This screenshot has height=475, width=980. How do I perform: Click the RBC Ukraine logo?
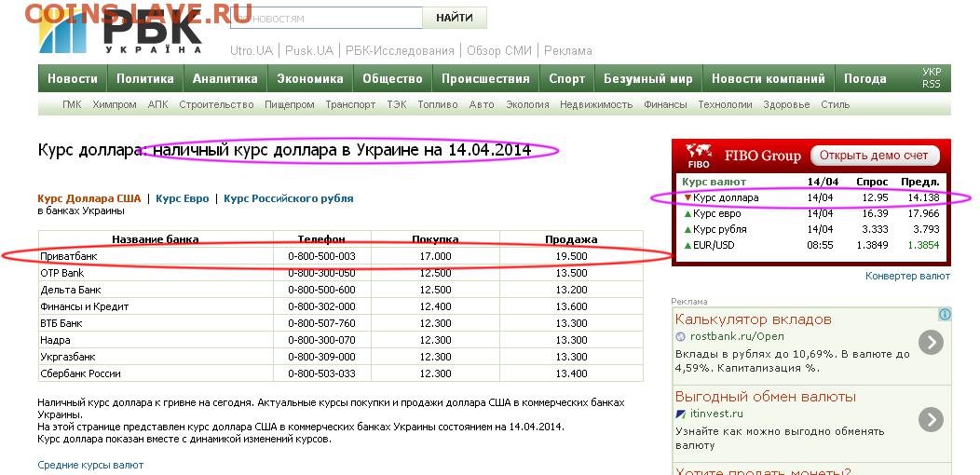(120, 30)
